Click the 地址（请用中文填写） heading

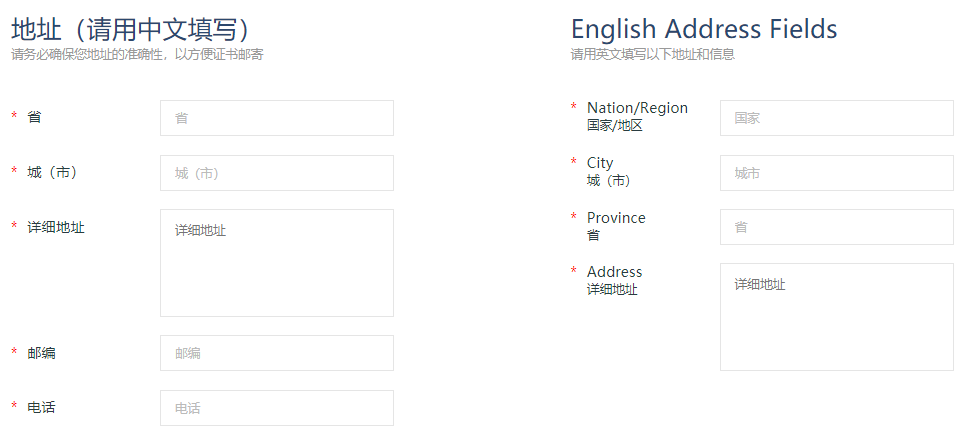coord(131,29)
